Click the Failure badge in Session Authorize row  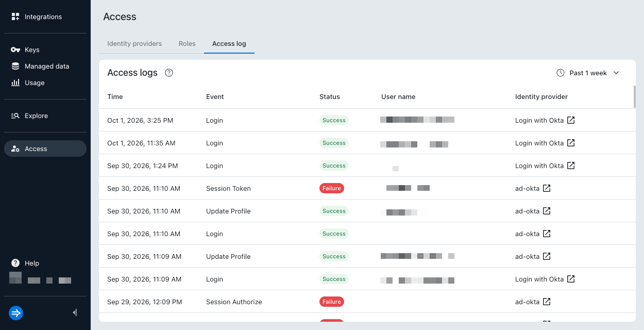coord(332,302)
